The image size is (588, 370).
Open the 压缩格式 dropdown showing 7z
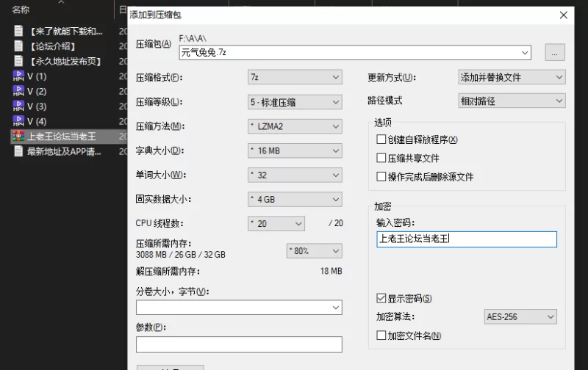click(x=295, y=77)
